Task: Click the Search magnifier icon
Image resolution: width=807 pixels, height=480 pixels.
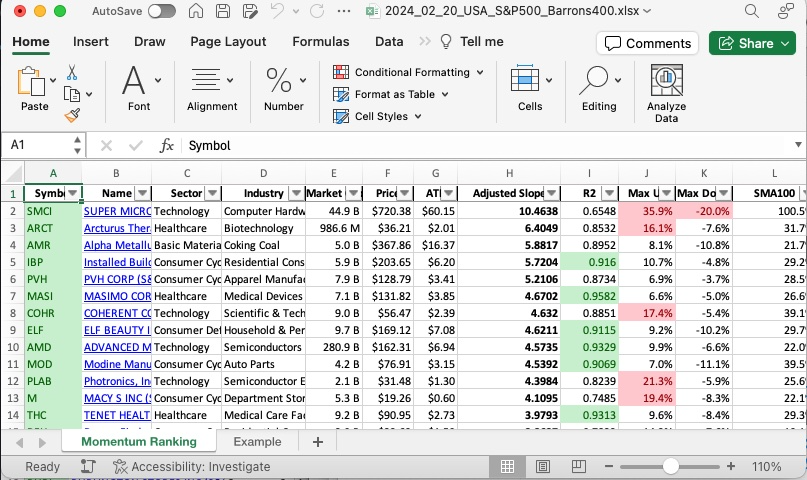Action: click(x=751, y=11)
